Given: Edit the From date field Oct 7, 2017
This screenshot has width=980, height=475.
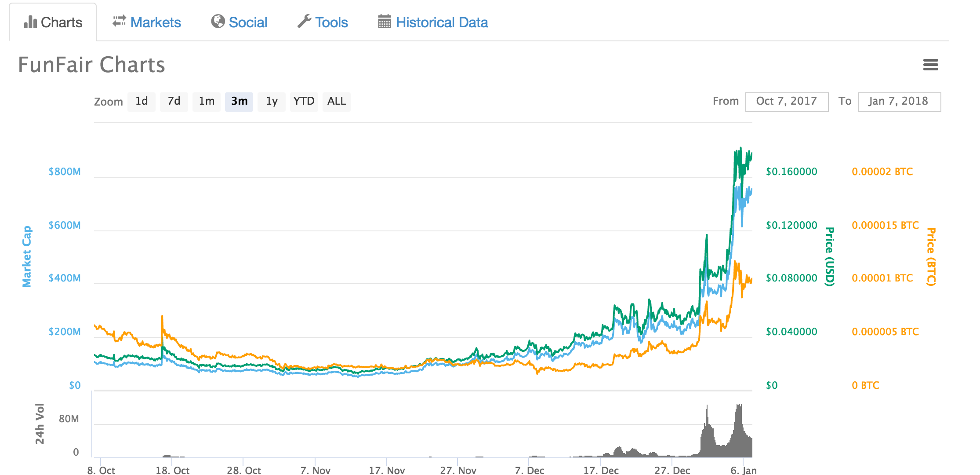Looking at the screenshot, I should click(787, 102).
